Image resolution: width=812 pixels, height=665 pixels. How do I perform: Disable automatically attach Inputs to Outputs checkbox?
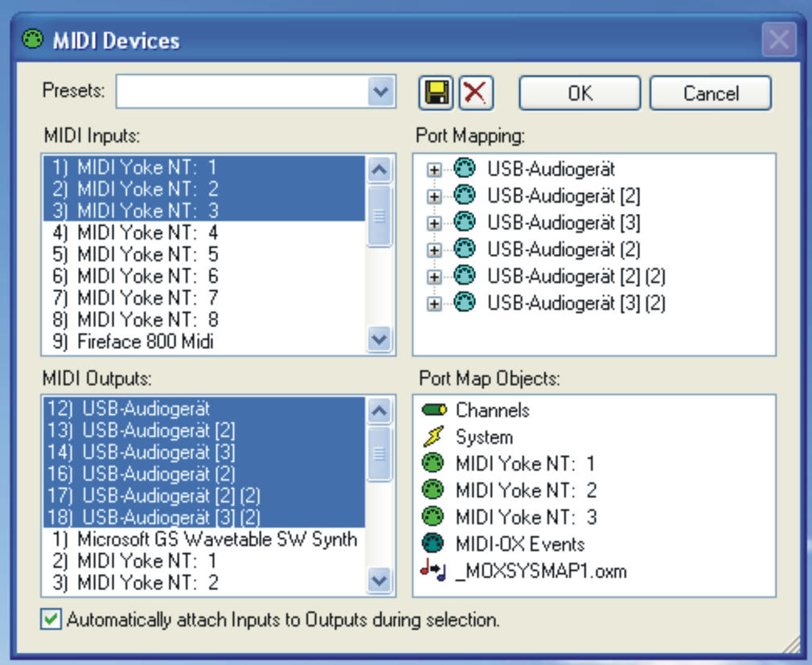51,620
